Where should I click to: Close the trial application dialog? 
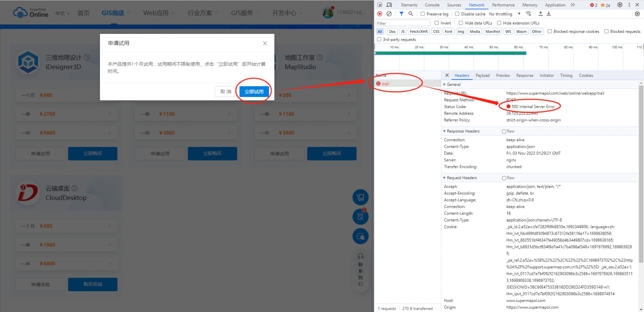[265, 43]
